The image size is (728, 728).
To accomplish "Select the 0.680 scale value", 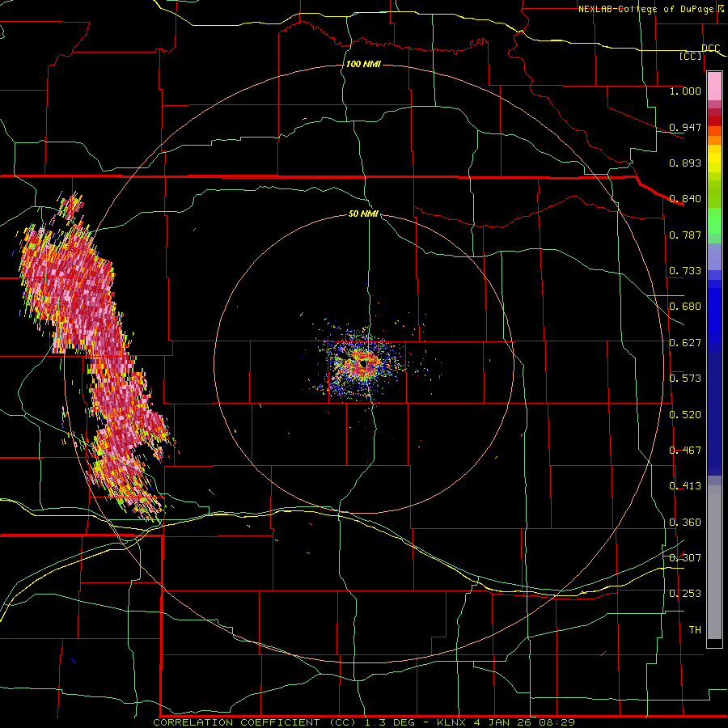I will pyautogui.click(x=685, y=307).
